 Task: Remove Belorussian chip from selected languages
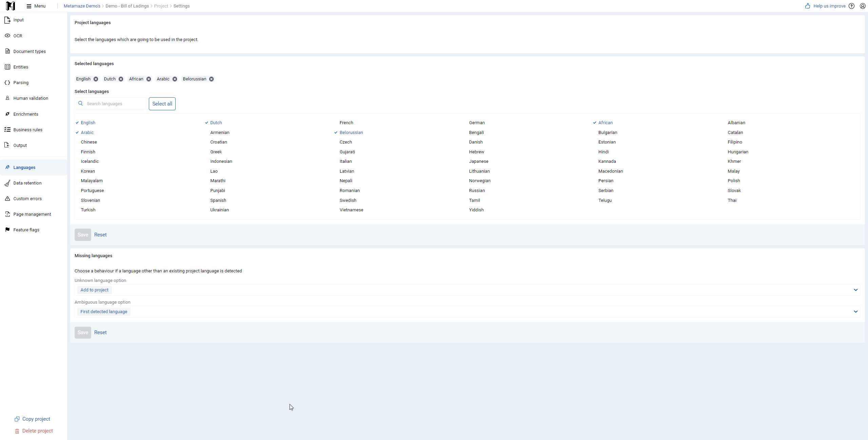211,79
